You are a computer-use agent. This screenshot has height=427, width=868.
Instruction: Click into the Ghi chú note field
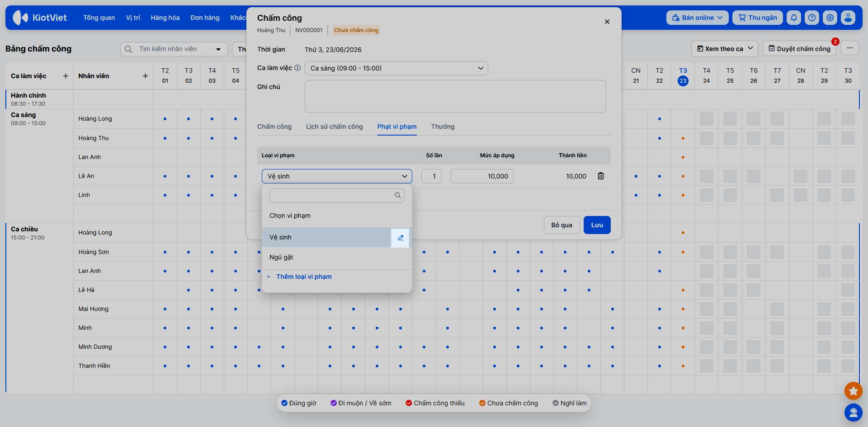[455, 96]
